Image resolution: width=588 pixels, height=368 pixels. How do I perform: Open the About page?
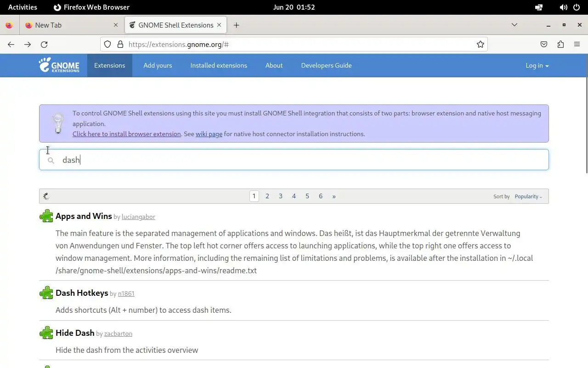coord(274,65)
